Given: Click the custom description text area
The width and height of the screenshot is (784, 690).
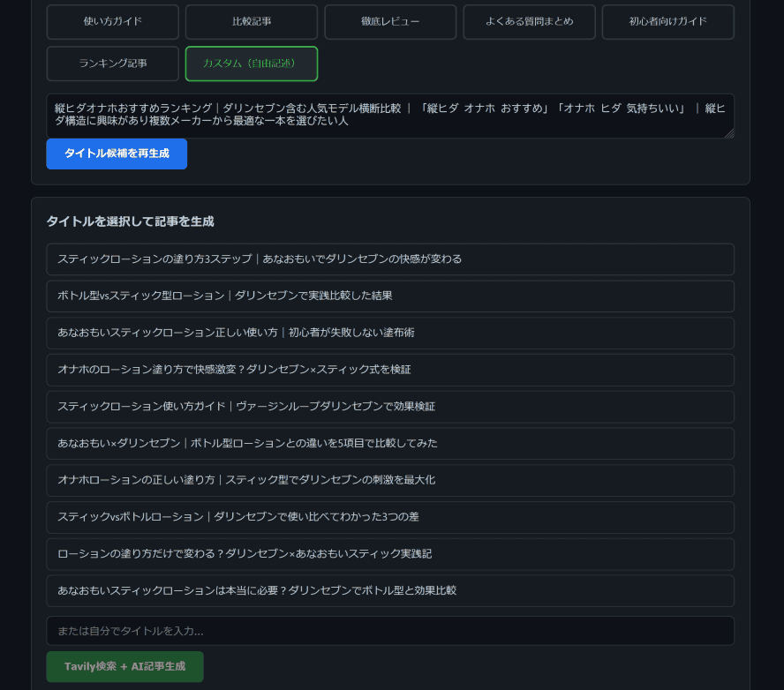Looking at the screenshot, I should point(389,116).
